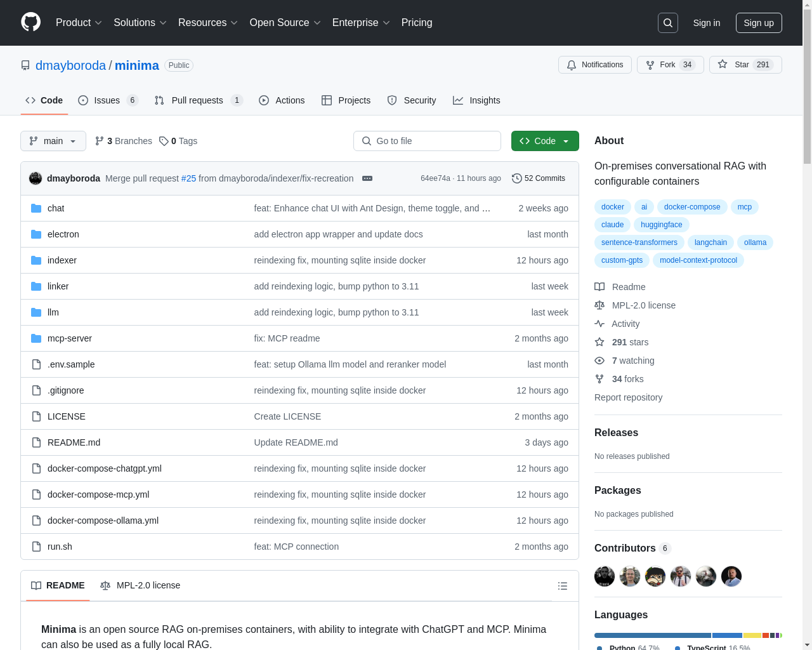
Task: Open pull request #25 link
Action: click(x=188, y=178)
